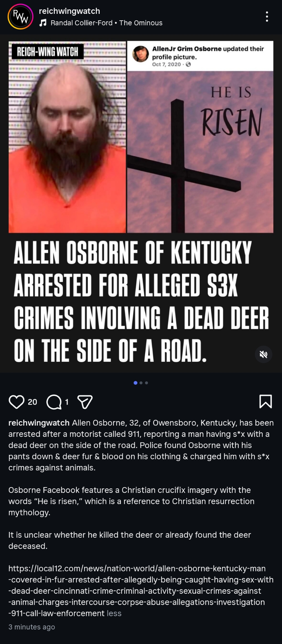The image size is (282, 644).
Task: Open the comments bubble icon
Action: pyautogui.click(x=54, y=402)
